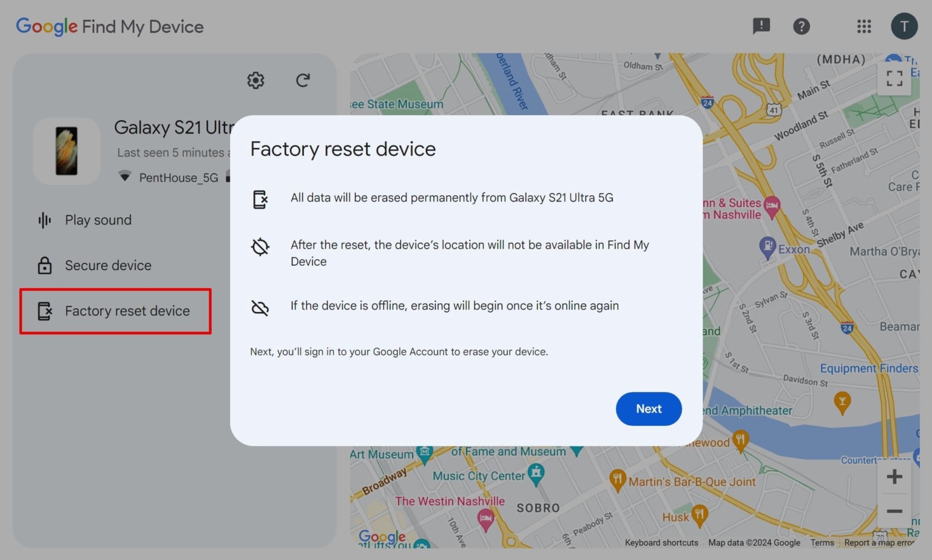Open the settings gear icon
This screenshot has height=560, width=932.
tap(255, 80)
